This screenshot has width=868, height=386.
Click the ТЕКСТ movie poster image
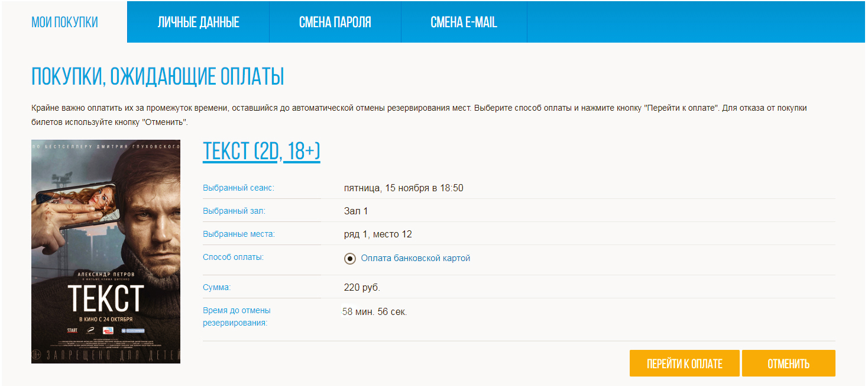click(106, 252)
